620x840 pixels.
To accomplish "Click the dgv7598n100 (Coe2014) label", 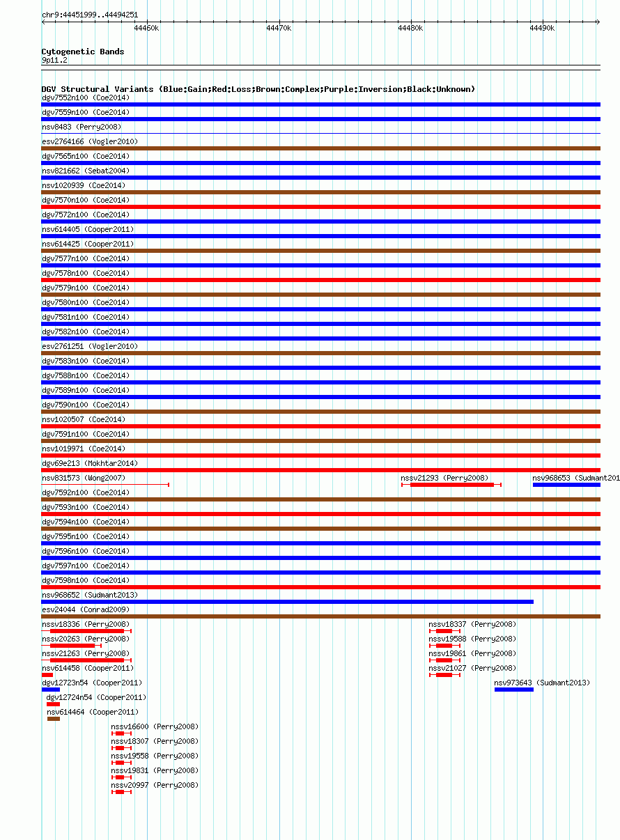I will 86,580.
